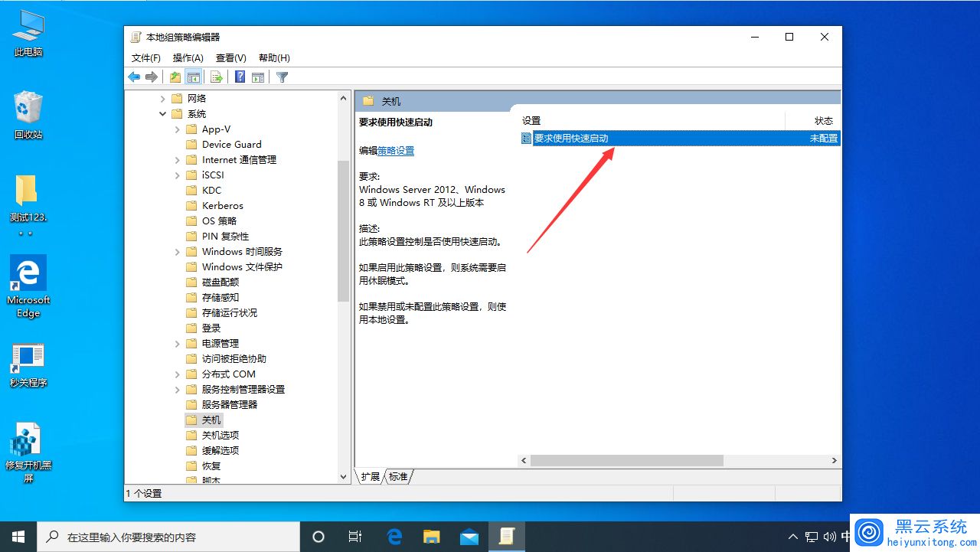Click the Back arrow in toolbar
This screenshot has height=552, width=980.
point(134,77)
